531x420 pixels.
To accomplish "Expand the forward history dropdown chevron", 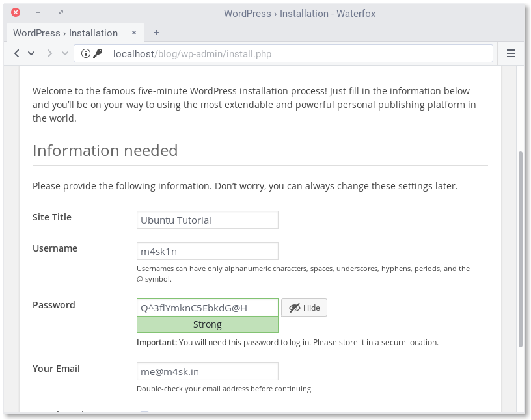I will pos(64,53).
